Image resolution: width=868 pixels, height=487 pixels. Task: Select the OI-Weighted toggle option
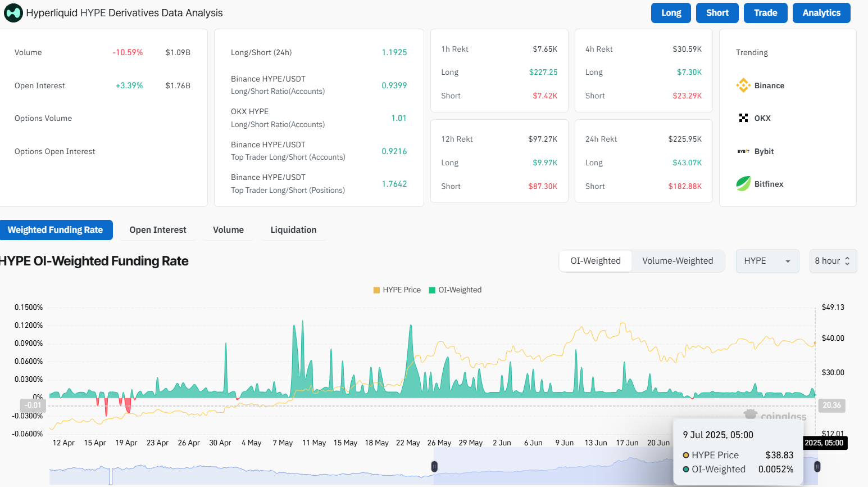596,261
